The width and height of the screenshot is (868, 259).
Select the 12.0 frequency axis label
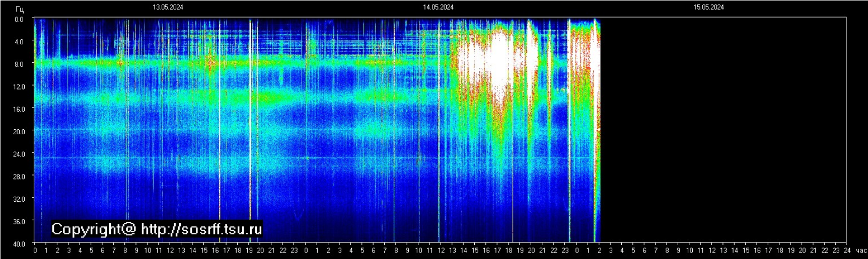coord(19,87)
